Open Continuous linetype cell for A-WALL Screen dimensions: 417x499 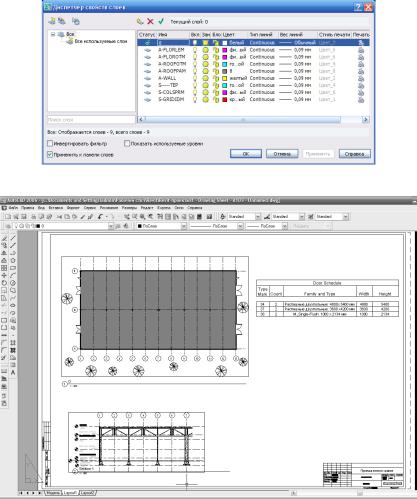point(262,78)
